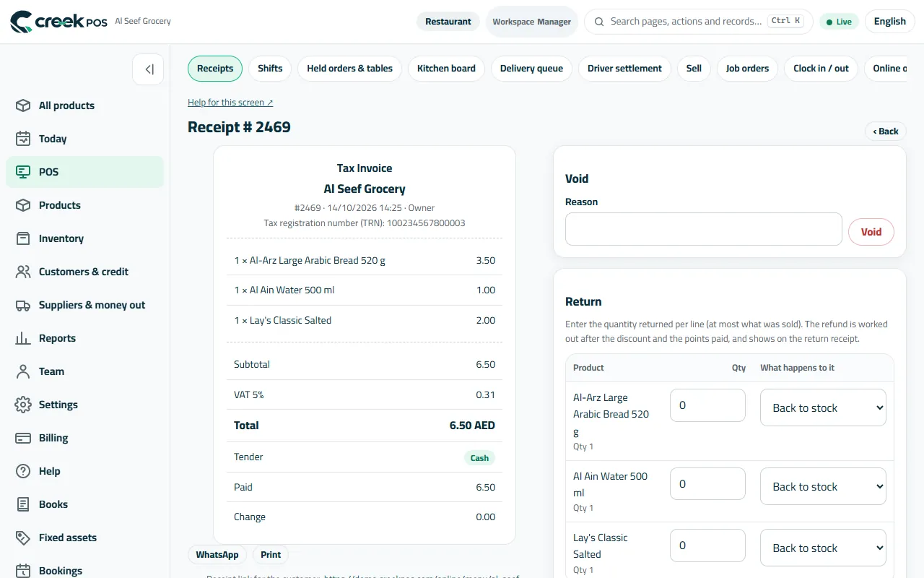Click the red Void button
Image resolution: width=924 pixels, height=578 pixels.
871,232
